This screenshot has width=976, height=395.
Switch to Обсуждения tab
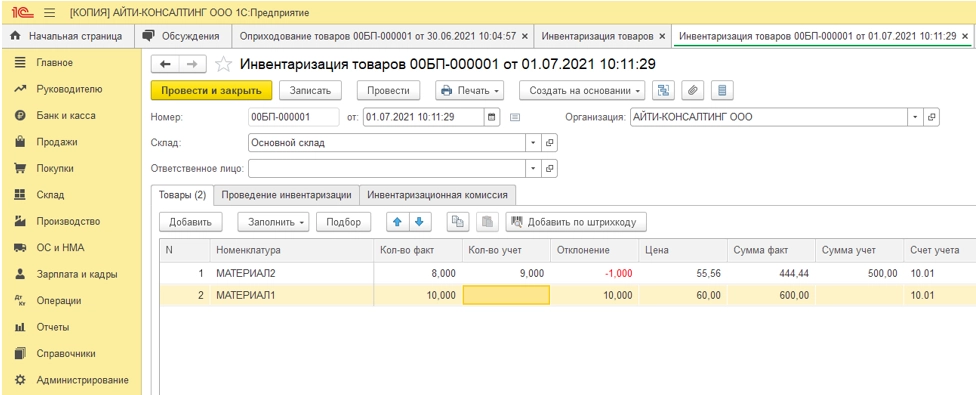point(182,36)
